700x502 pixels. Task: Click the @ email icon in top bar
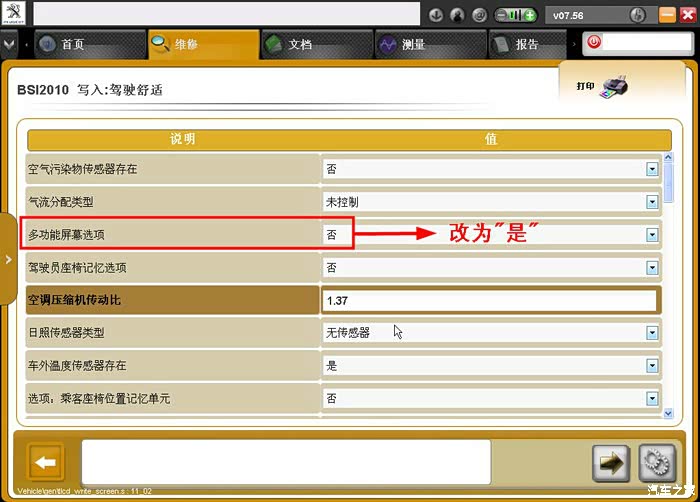[x=479, y=15]
